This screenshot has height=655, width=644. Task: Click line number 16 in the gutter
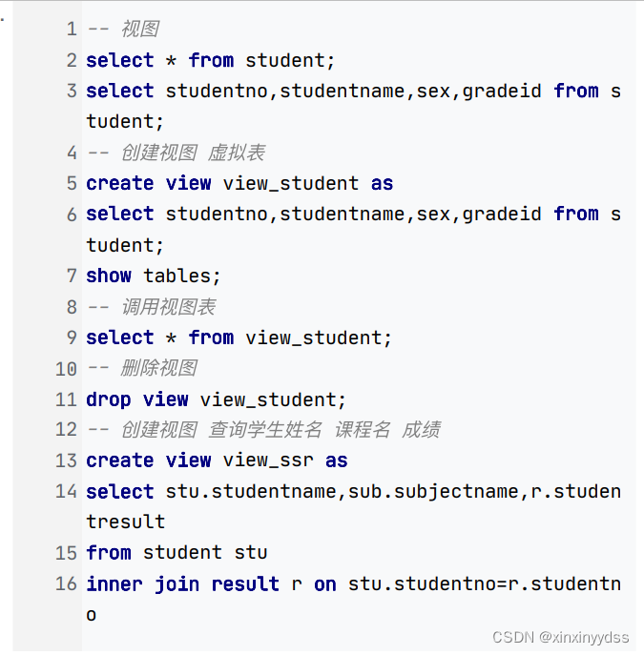[x=66, y=584]
